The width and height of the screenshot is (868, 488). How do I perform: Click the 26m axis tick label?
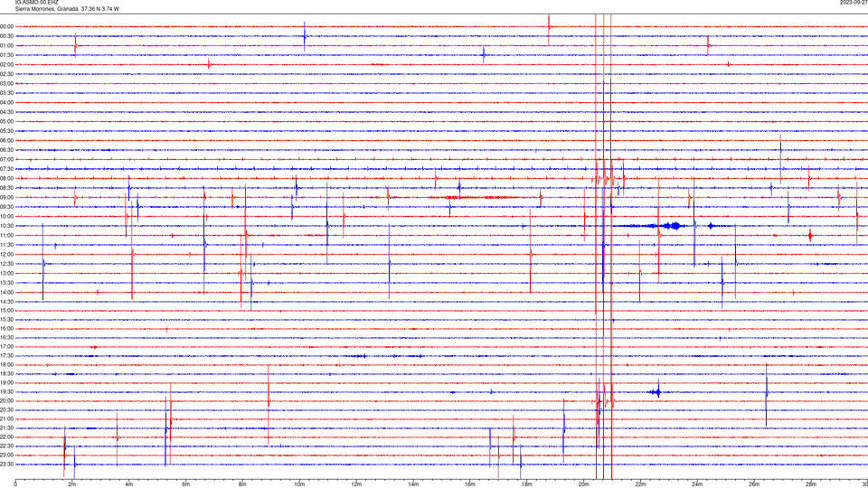754,484
